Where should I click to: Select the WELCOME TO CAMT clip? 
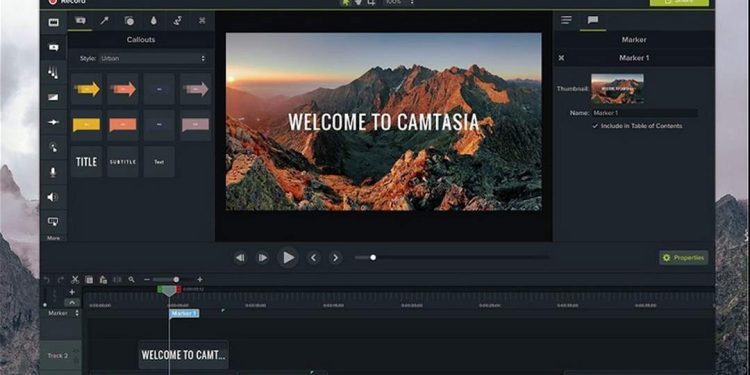pyautogui.click(x=183, y=355)
